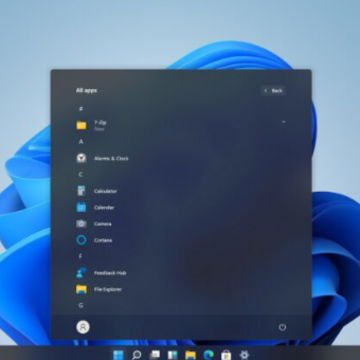Launch Microsoft Edge from taskbar

point(208,355)
